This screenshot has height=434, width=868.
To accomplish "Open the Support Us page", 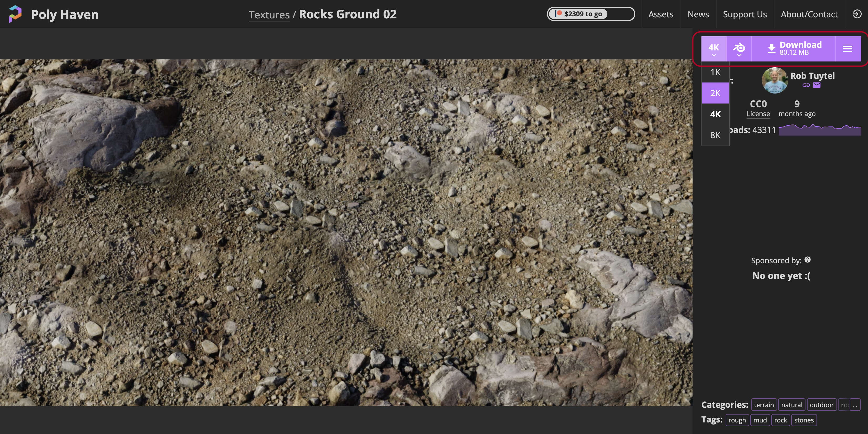I will click(x=745, y=14).
